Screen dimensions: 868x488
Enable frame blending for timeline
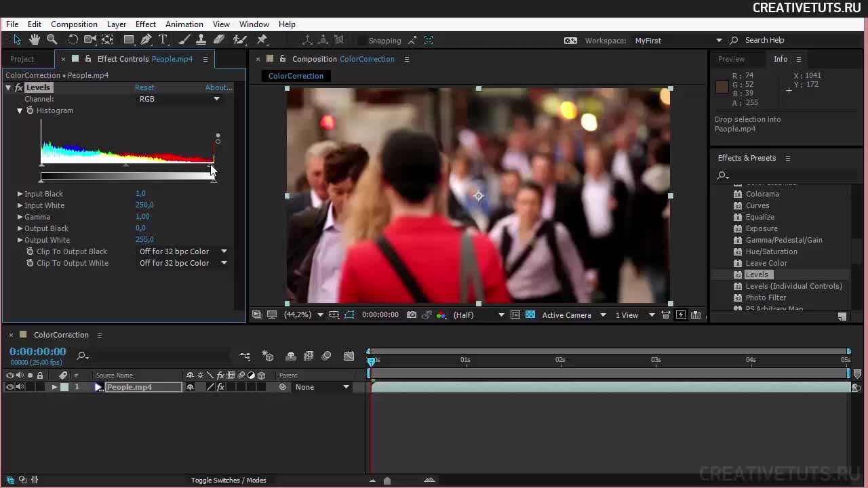tap(309, 356)
